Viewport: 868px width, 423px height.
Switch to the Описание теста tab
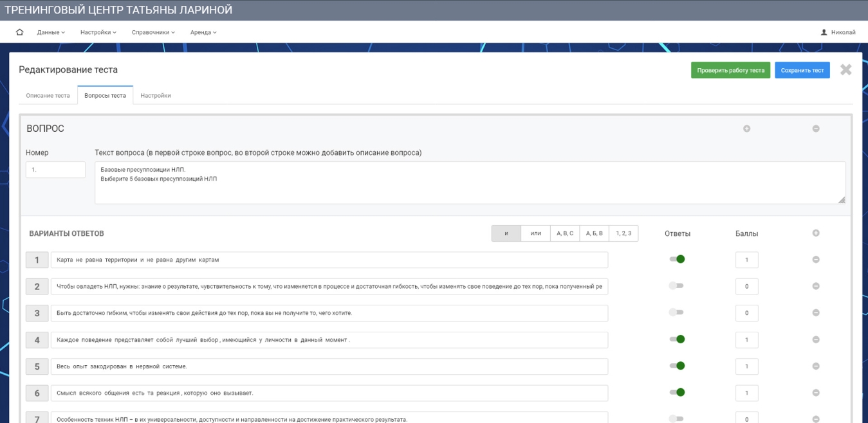pos(48,96)
